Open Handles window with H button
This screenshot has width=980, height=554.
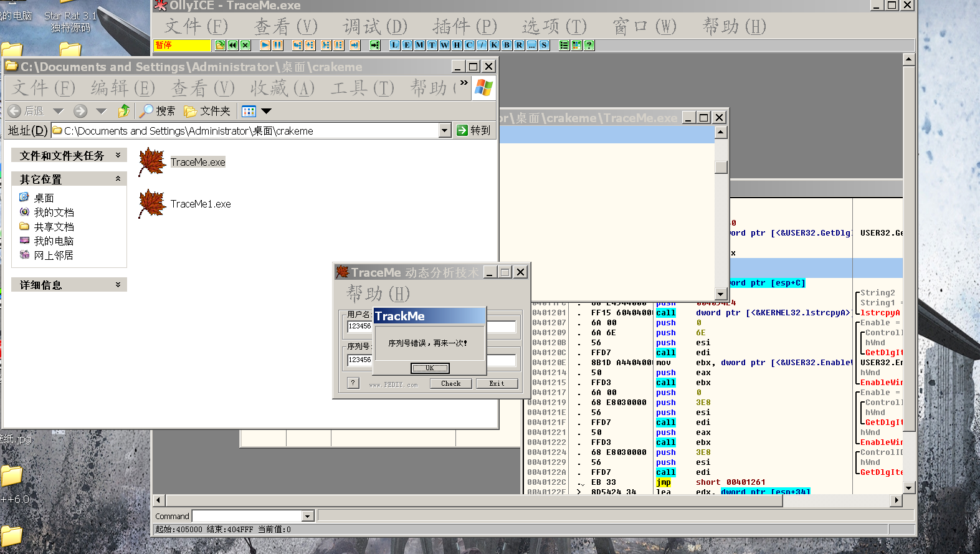coord(457,45)
